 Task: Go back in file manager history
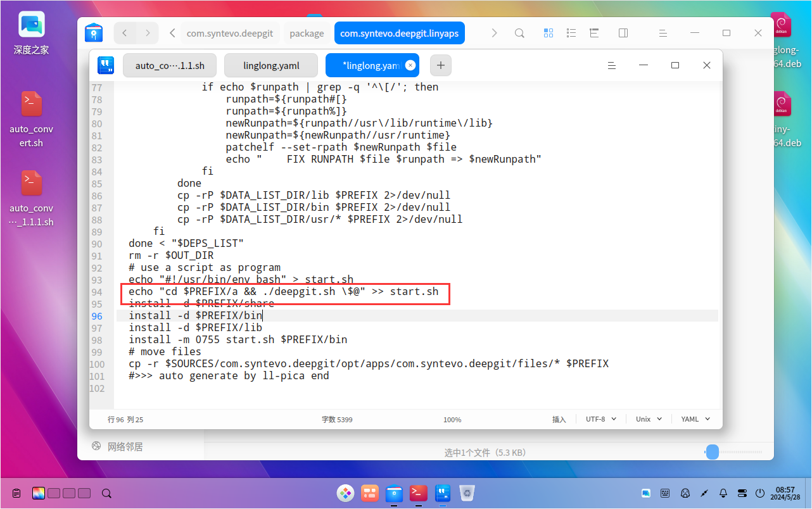[125, 33]
